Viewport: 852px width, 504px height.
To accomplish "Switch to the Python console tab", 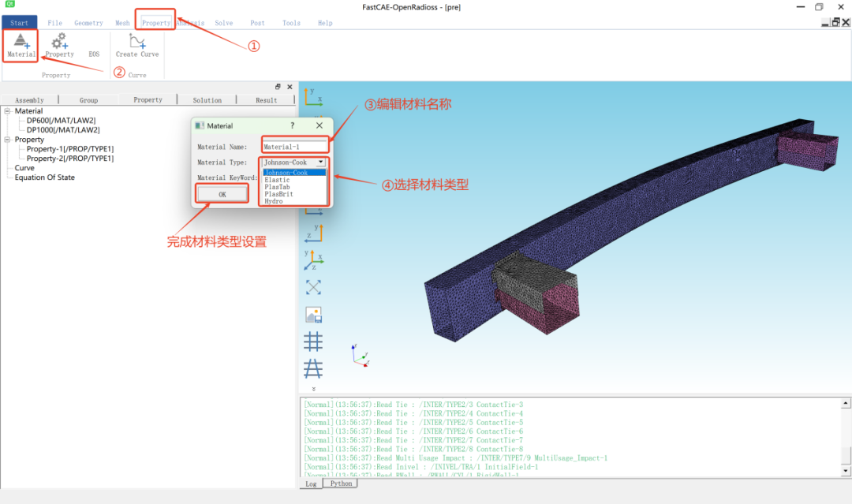I will pyautogui.click(x=341, y=483).
